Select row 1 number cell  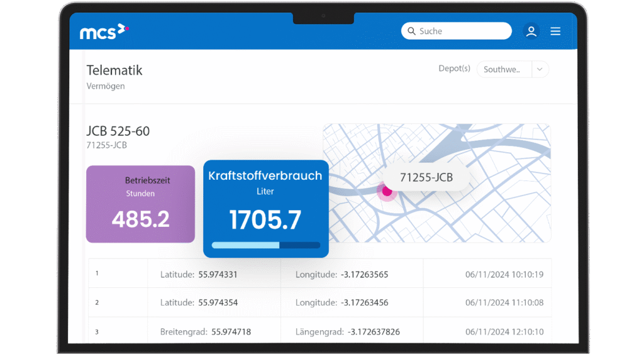(118, 273)
